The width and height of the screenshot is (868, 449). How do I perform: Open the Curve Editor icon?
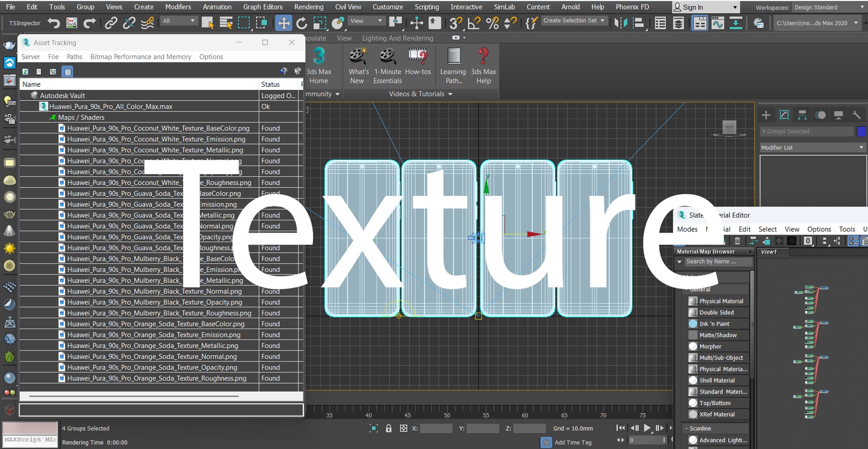coord(718,23)
